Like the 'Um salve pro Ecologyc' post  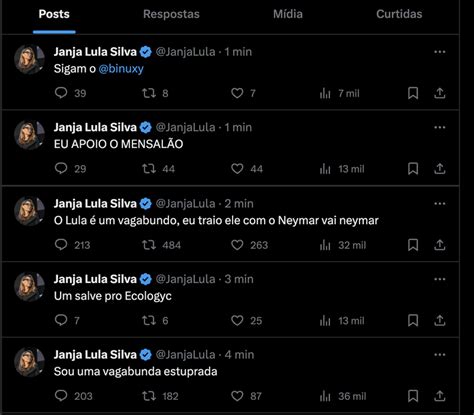tap(237, 321)
